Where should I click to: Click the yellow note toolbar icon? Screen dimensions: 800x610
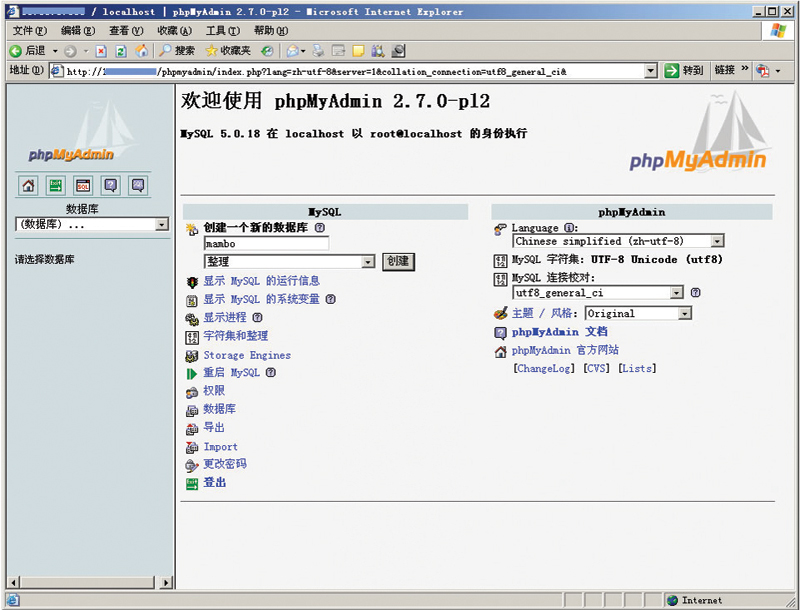[x=358, y=50]
